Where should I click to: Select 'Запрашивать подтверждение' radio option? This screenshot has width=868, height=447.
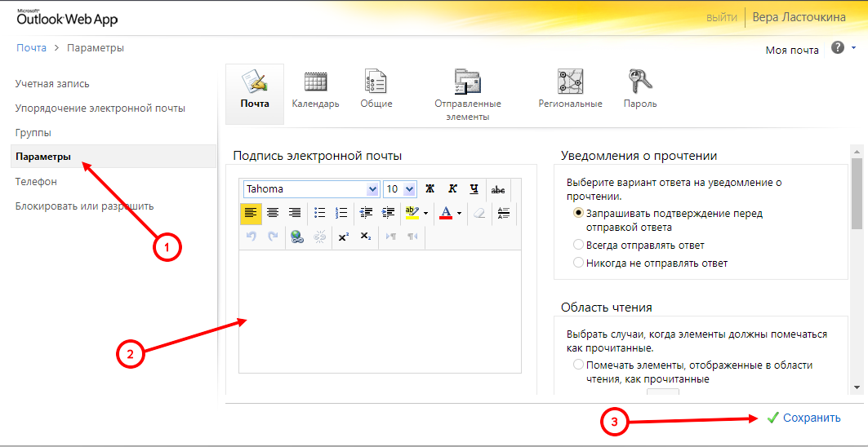tap(579, 213)
